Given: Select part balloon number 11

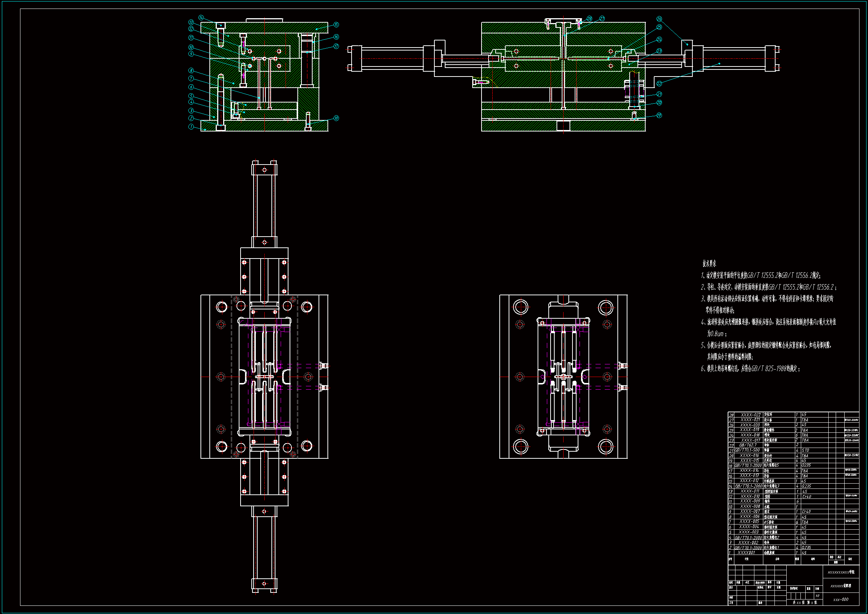Looking at the screenshot, I should click(191, 38).
